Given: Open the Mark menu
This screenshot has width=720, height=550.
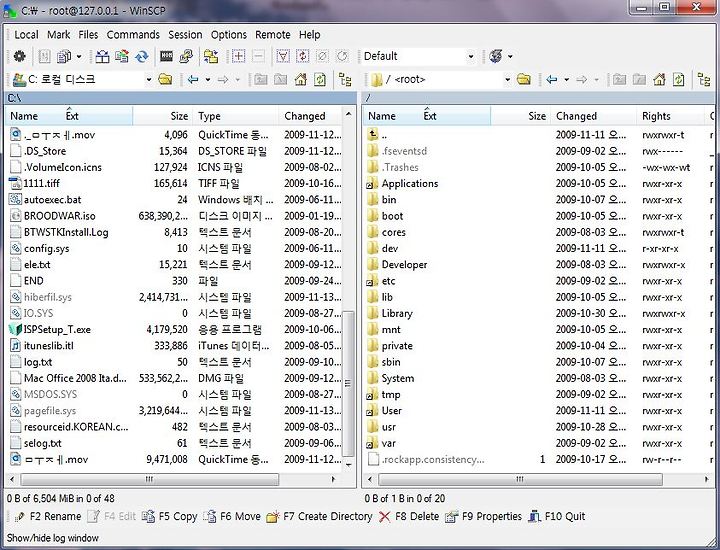Looking at the screenshot, I should (x=59, y=34).
